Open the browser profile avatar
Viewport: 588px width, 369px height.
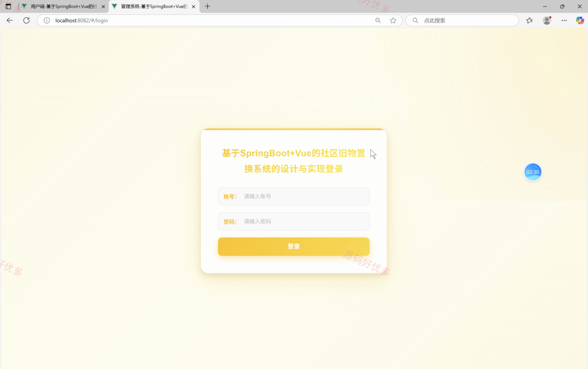pyautogui.click(x=547, y=20)
